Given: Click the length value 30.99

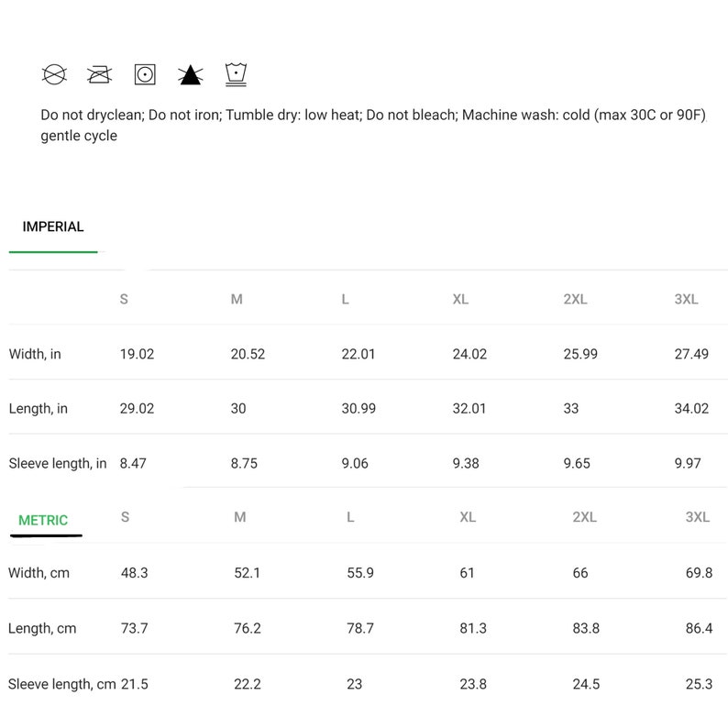Looking at the screenshot, I should point(358,408).
